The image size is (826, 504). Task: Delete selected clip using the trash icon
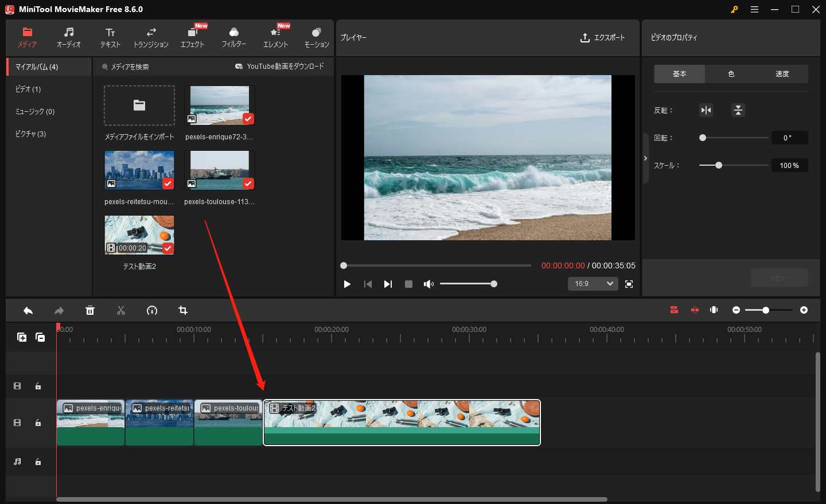point(90,310)
